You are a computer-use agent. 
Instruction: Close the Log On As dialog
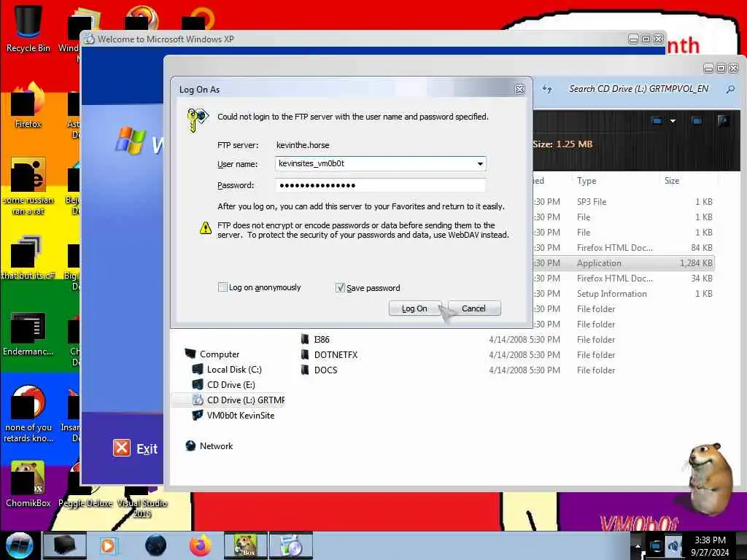[519, 89]
